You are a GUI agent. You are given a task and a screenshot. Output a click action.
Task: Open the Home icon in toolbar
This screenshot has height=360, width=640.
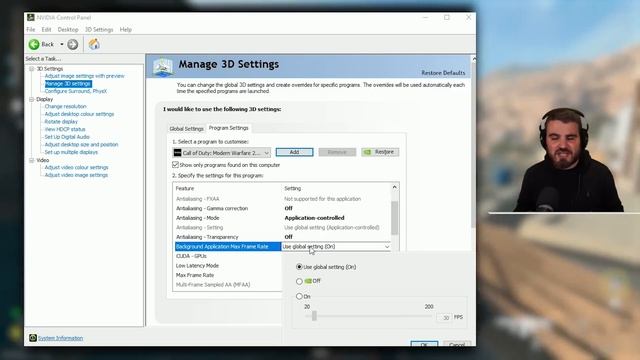(94, 44)
